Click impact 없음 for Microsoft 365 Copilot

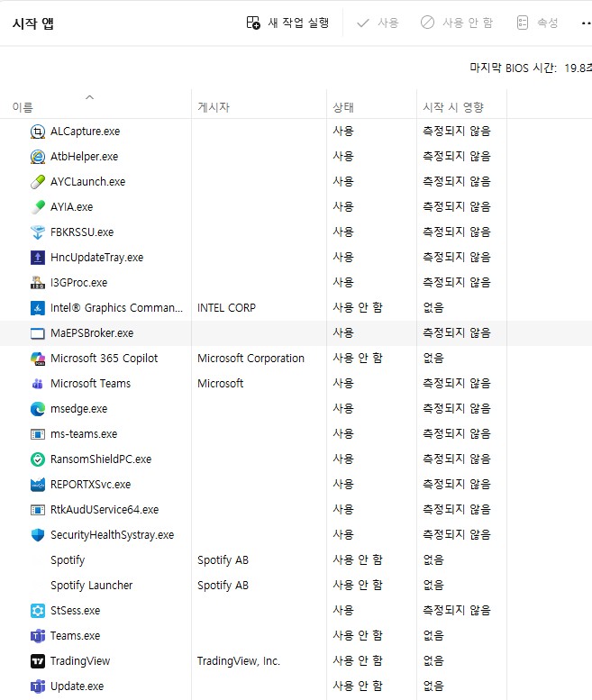433,358
